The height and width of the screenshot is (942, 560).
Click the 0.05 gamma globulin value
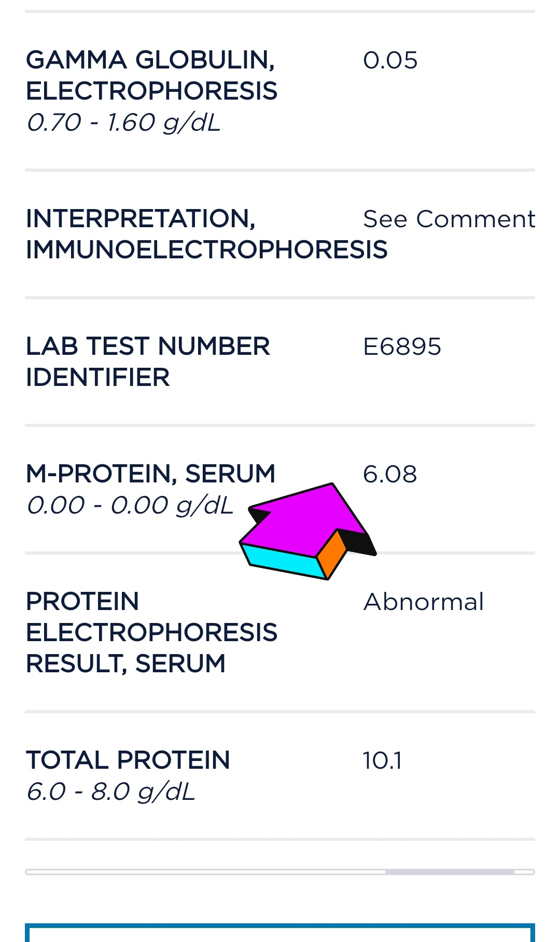390,60
